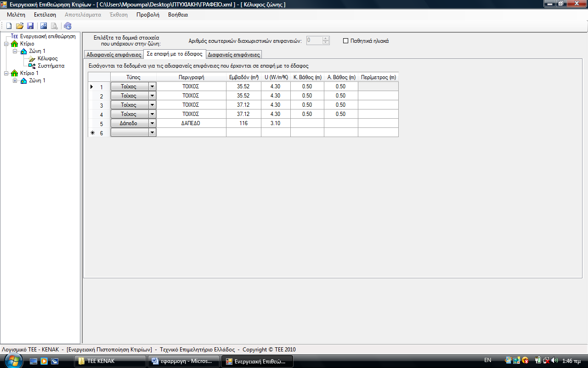Click the volume speaker tray icon

click(554, 361)
